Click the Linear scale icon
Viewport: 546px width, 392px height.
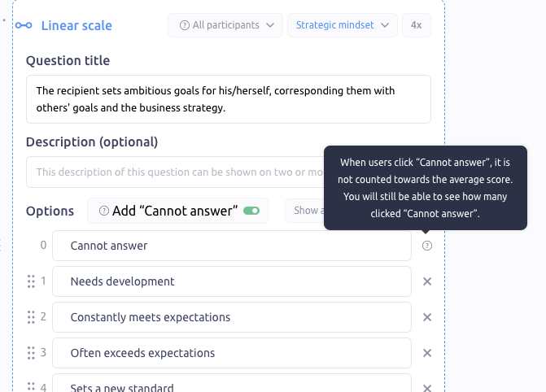click(24, 25)
